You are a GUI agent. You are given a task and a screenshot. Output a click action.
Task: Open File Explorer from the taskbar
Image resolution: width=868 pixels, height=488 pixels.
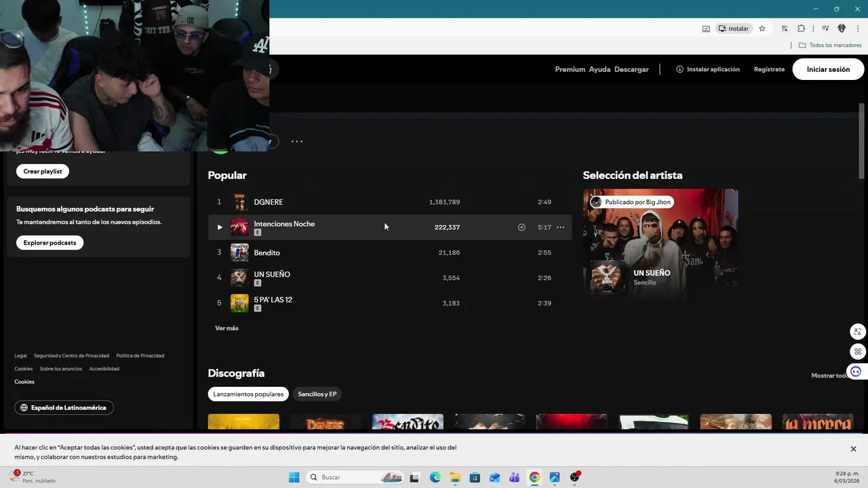coord(454,477)
